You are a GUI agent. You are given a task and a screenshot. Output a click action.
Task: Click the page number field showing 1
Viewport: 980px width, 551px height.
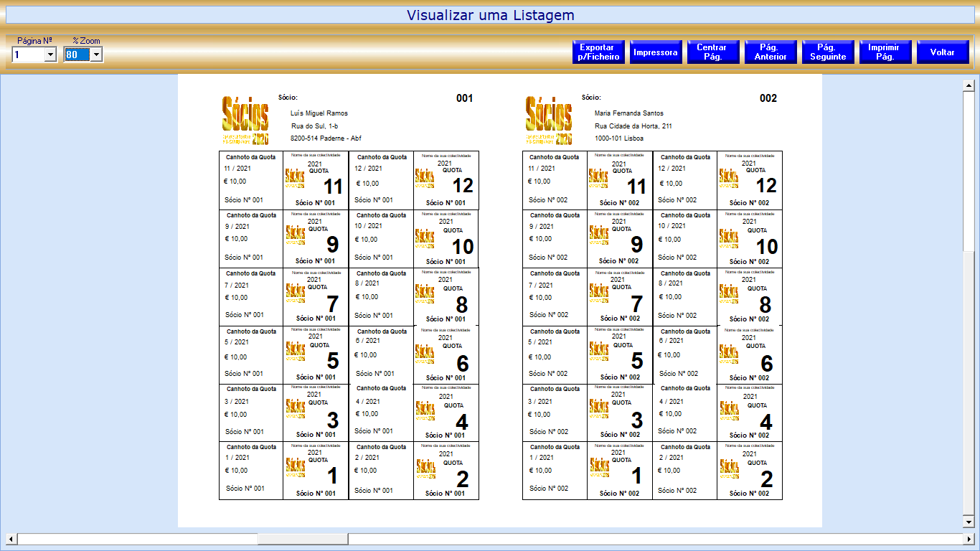(x=28, y=55)
